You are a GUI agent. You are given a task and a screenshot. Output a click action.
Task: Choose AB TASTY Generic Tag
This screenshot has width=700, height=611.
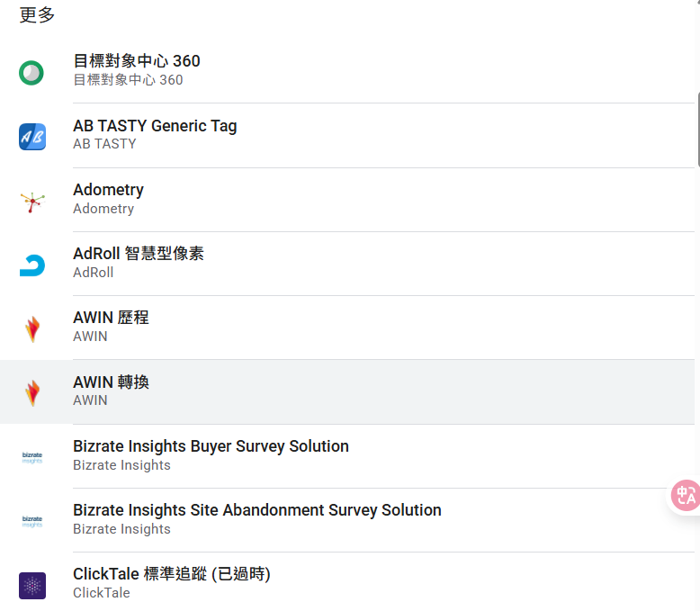(x=155, y=126)
